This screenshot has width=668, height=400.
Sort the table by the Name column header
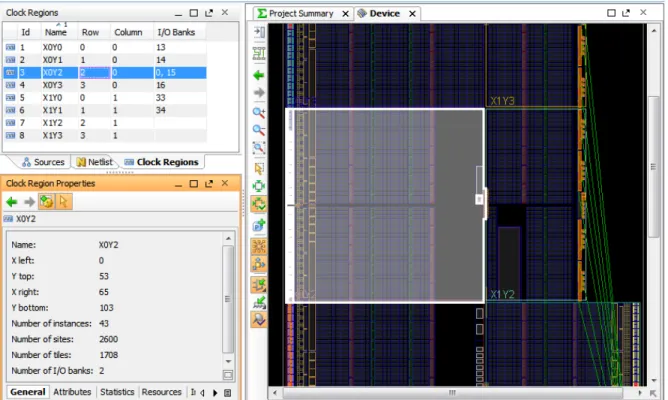pyautogui.click(x=56, y=32)
